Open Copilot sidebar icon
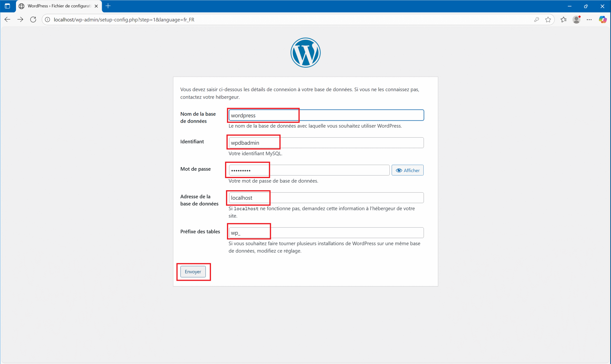The width and height of the screenshot is (611, 364). coord(602,20)
